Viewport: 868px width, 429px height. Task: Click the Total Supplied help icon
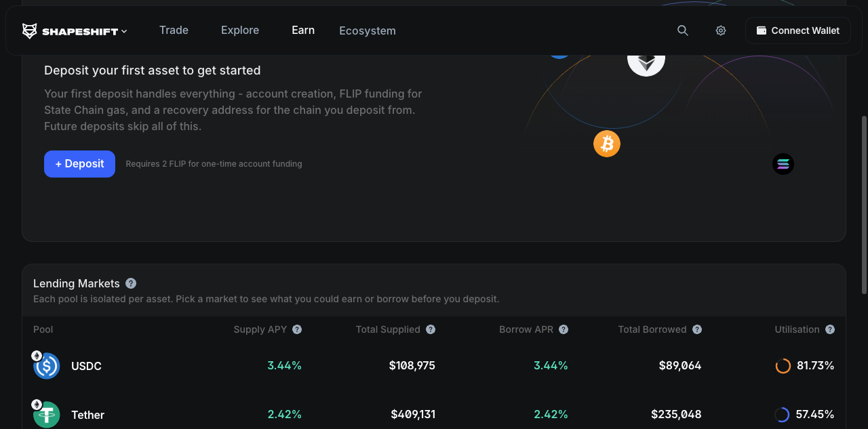[x=431, y=329]
